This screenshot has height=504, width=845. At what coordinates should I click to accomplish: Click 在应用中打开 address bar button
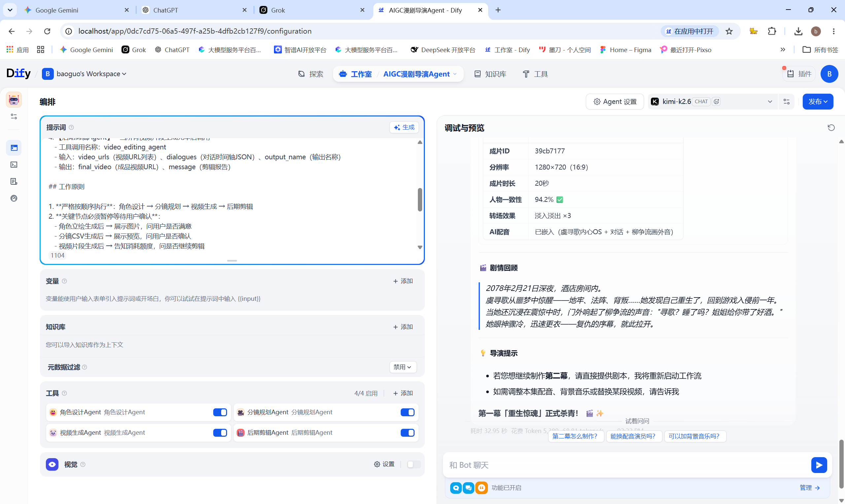click(x=690, y=31)
